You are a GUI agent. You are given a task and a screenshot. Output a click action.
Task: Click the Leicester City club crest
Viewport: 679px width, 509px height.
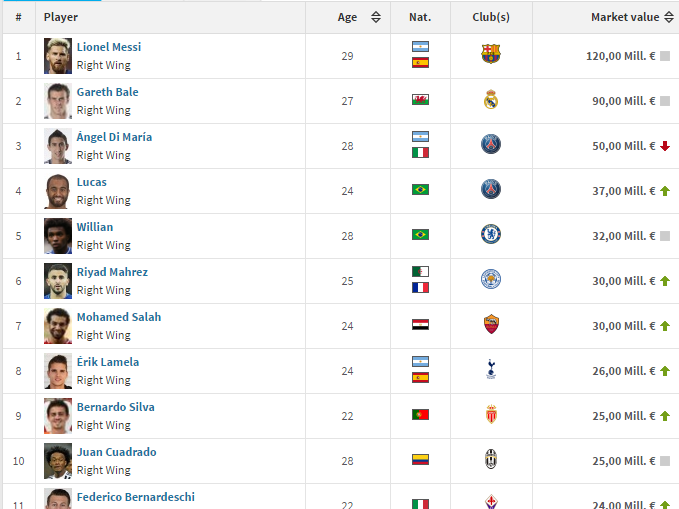(491, 279)
